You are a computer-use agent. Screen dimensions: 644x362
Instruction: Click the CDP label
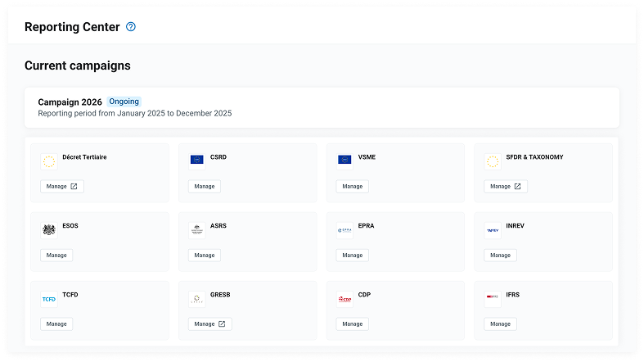[364, 295]
